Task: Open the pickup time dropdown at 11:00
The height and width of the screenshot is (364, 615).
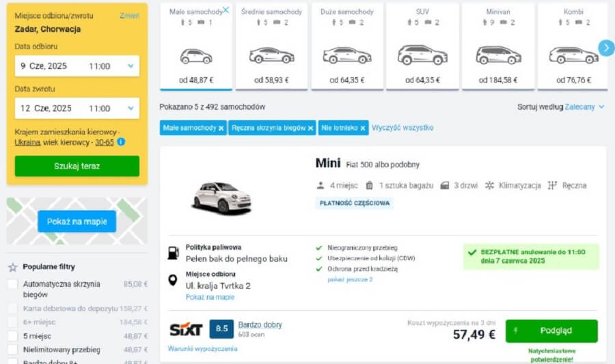Action: pyautogui.click(x=109, y=66)
